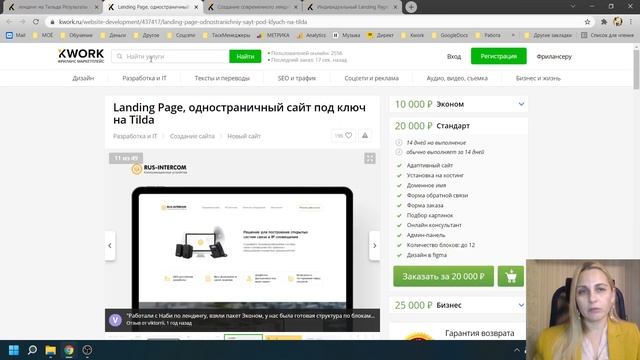Open the Kwork bookmarks folder
640x360 pixels.
point(412,36)
